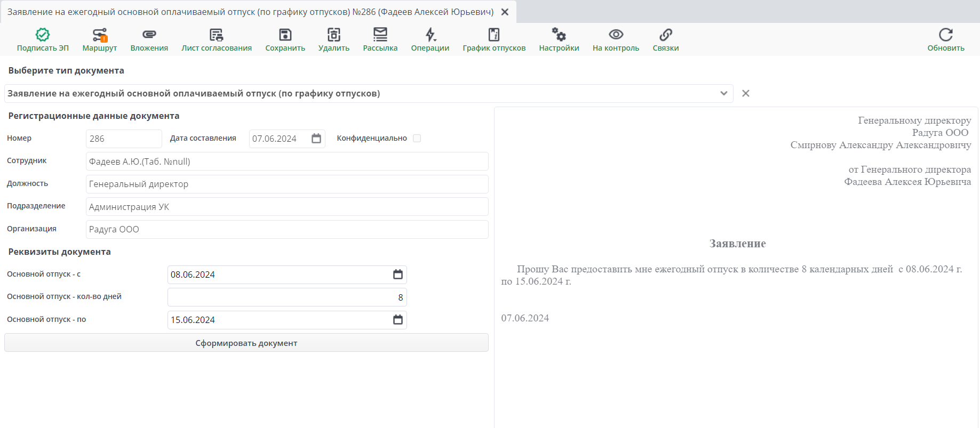This screenshot has width=980, height=428.
Task: Click the preview date 07.06.2024
Action: click(525, 318)
